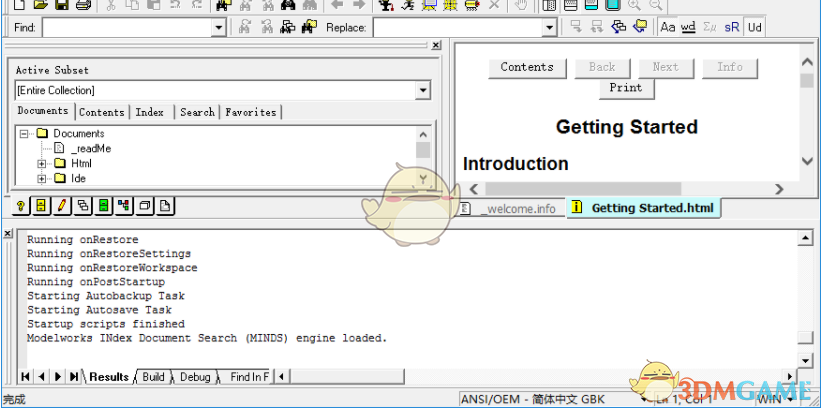Open the yellow question mark help tab
The width and height of the screenshot is (822, 409).
pyautogui.click(x=20, y=206)
